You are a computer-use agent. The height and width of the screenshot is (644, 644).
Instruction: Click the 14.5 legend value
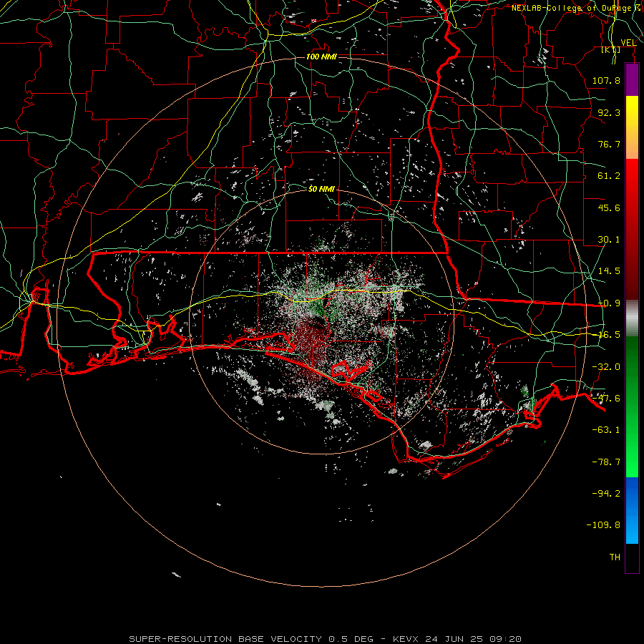coord(609,271)
